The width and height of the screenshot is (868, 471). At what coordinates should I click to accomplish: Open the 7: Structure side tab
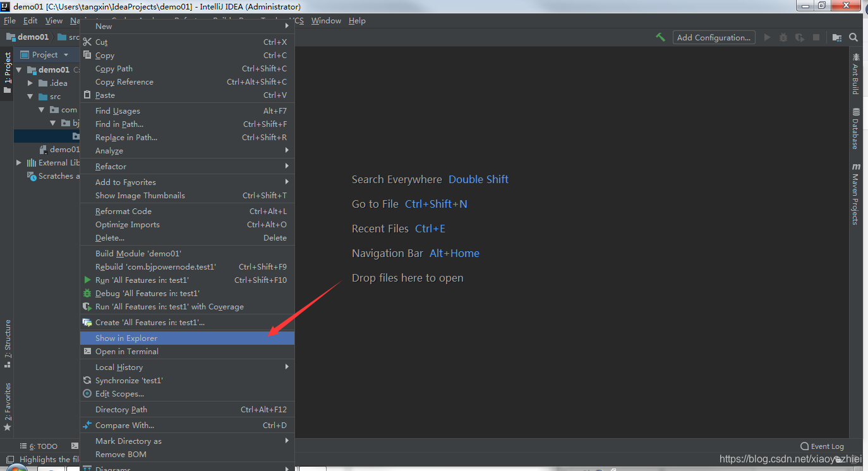[x=8, y=343]
